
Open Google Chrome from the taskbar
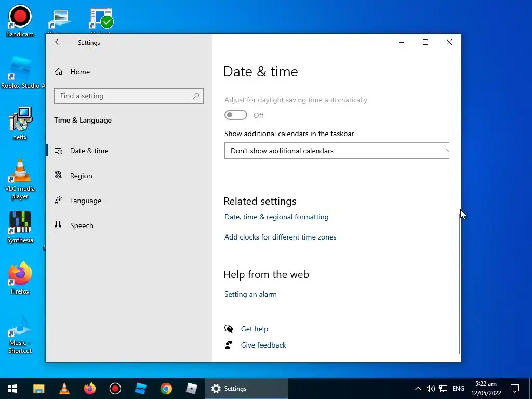pos(166,389)
